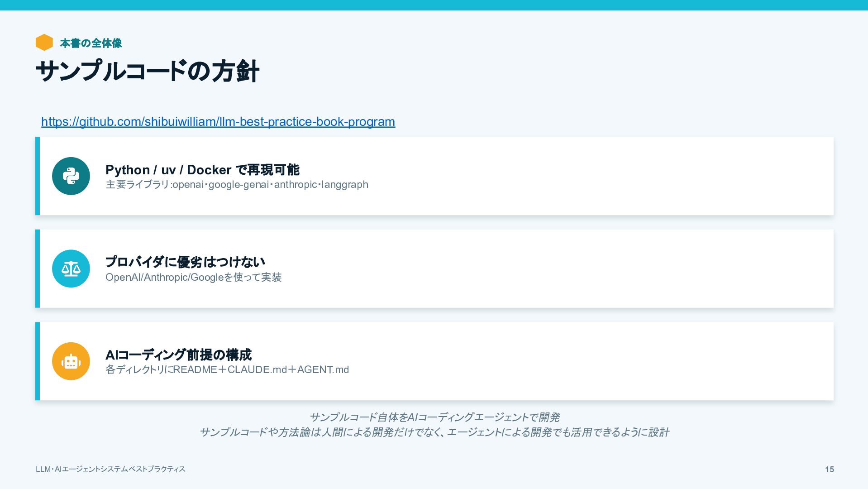Select text 各ディレクトリにREADME＋CLAUDE.md＋AGENT.md
Screen dimensions: 868x489
point(227,369)
